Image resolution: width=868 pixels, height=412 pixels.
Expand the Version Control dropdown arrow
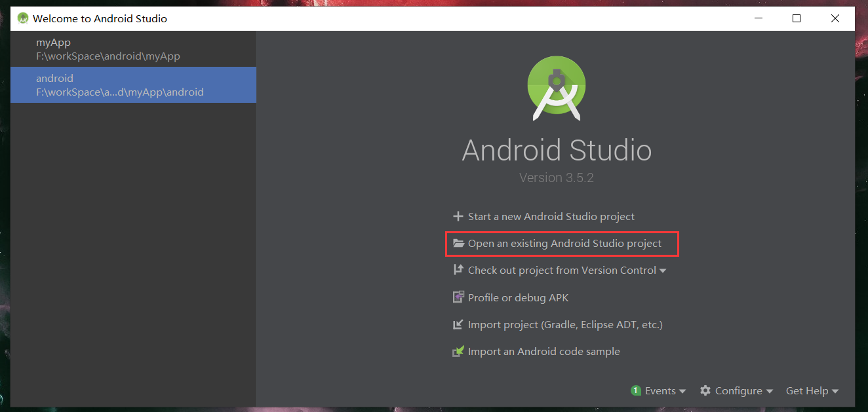[663, 271]
